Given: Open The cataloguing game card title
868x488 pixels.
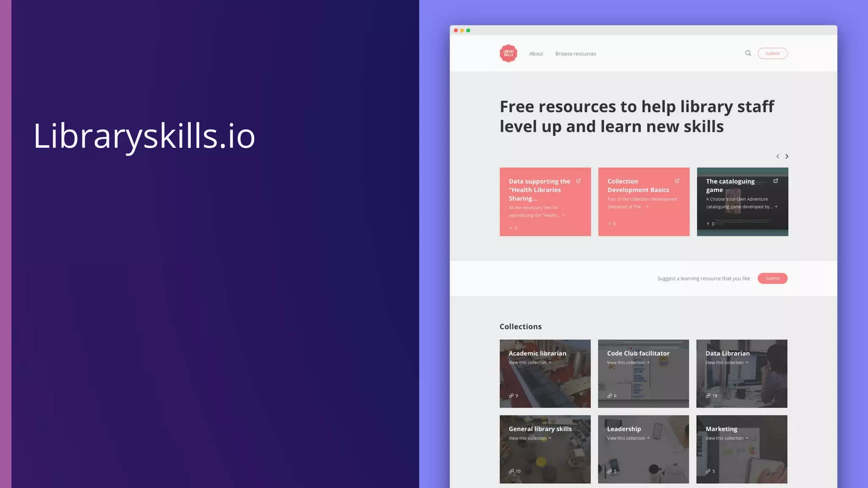Looking at the screenshot, I should coord(730,186).
